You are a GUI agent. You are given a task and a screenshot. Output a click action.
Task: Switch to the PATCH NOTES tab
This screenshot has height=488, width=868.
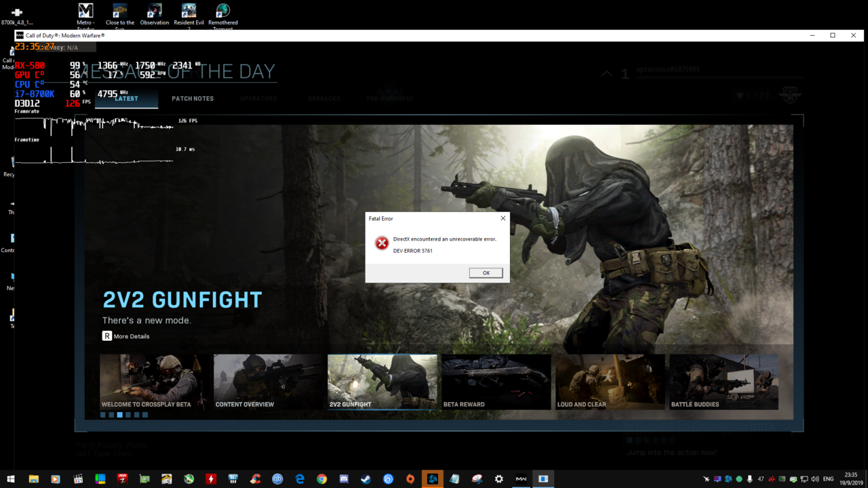click(x=193, y=98)
